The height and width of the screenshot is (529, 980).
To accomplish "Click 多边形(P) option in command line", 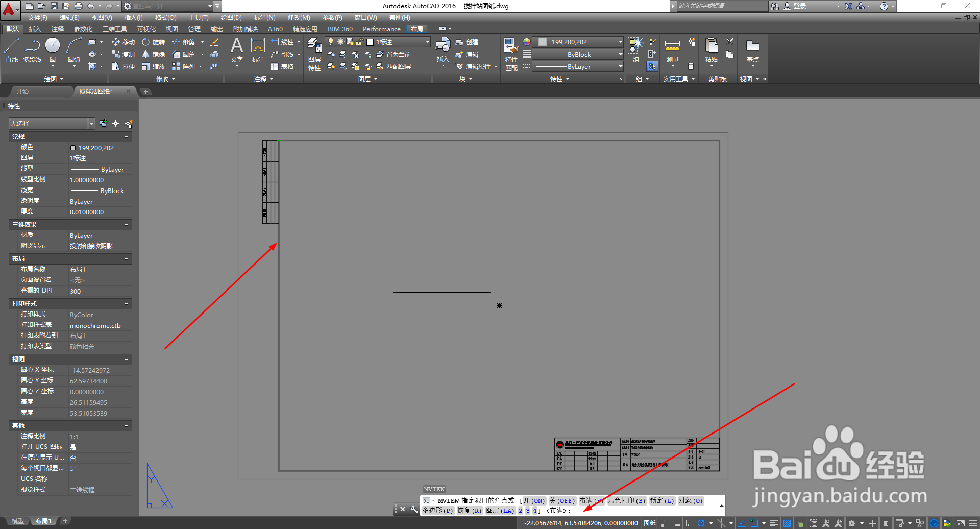I will tap(437, 511).
